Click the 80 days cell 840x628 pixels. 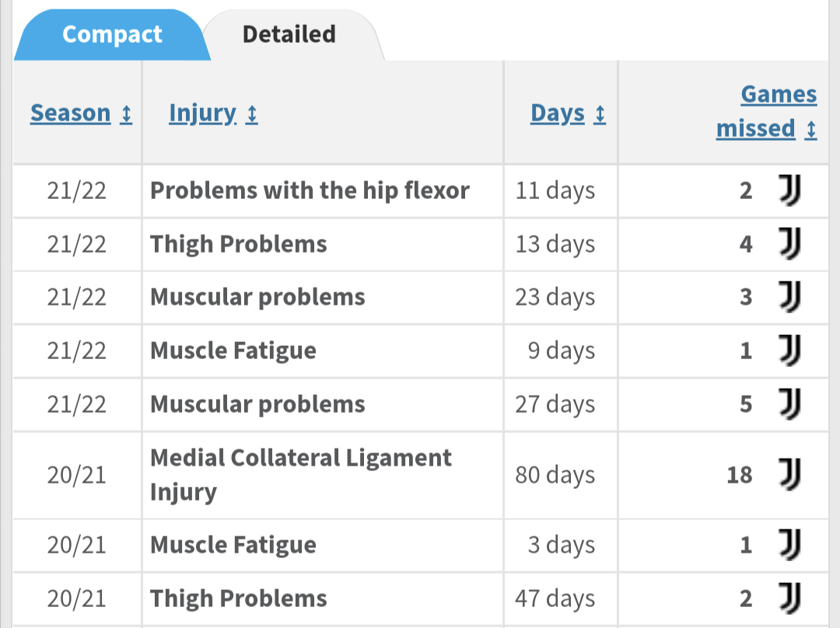click(x=555, y=475)
